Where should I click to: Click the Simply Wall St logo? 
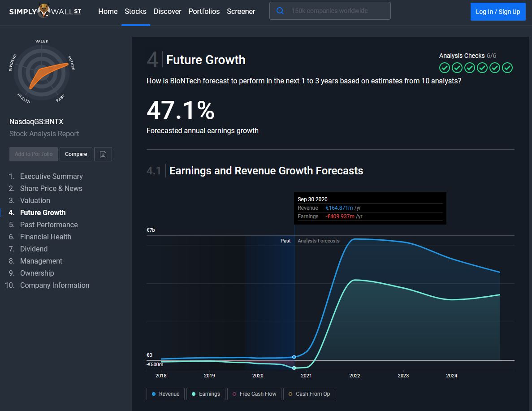tap(45, 11)
